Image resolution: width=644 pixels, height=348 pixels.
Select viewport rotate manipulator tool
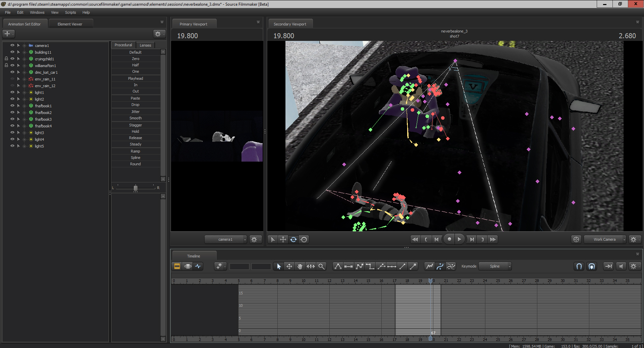coord(293,239)
